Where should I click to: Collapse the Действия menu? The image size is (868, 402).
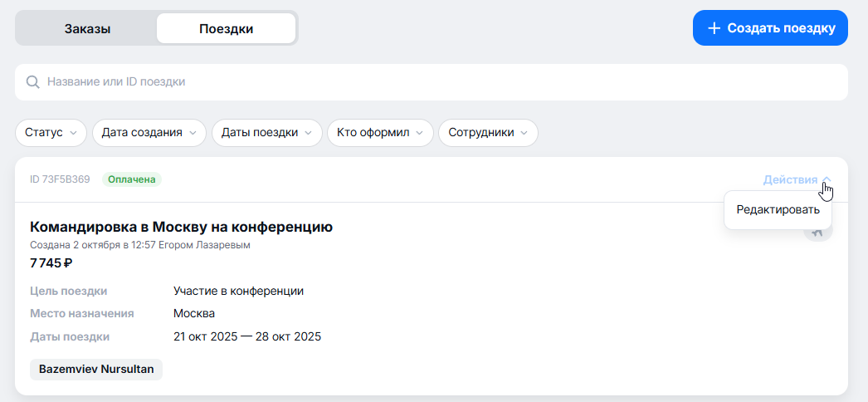[x=791, y=180]
